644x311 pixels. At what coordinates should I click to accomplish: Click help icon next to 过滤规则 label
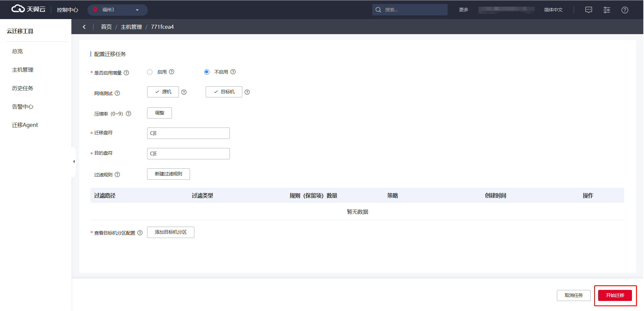coord(117,174)
